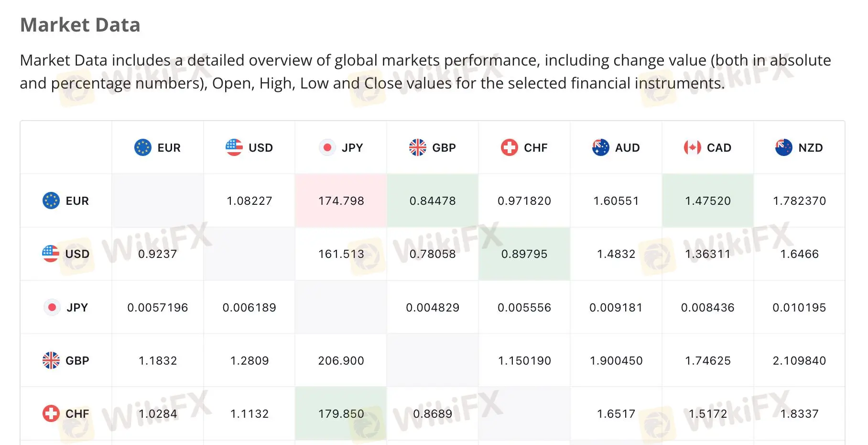Select the USD row header label
Viewport: 868px width, 445px height.
coord(77,254)
